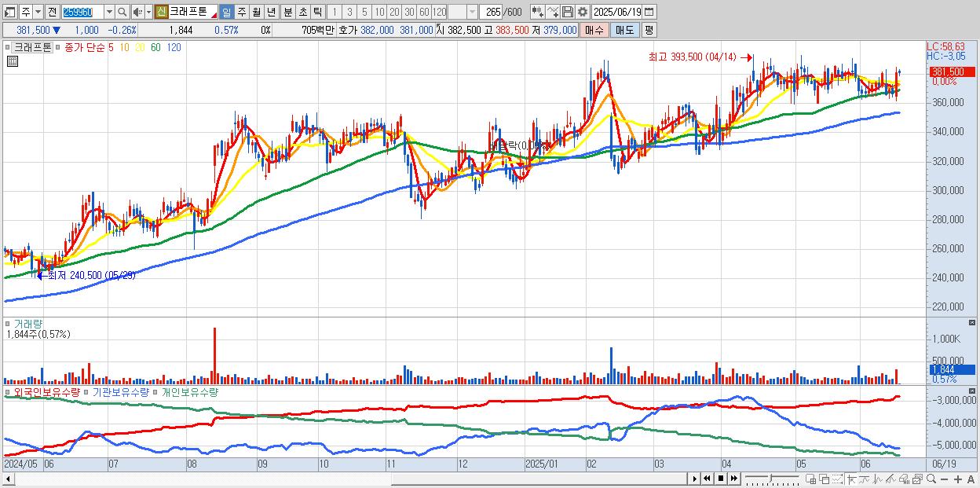Click the magnifier zoom icon at bottom

pyautogui.click(x=931, y=479)
